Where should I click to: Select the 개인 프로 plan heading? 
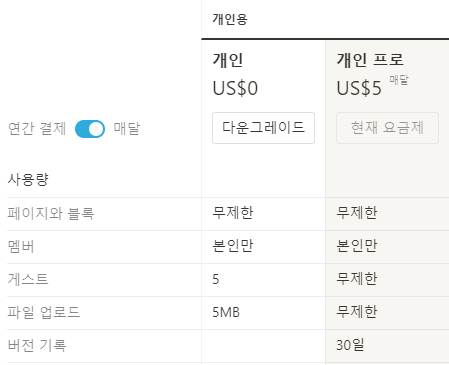370,60
